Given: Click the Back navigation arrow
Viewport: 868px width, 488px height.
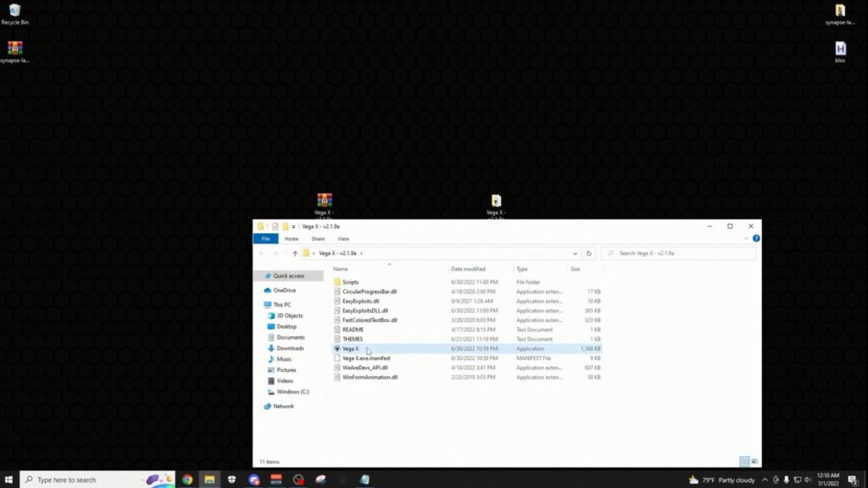Looking at the screenshot, I should tap(262, 253).
